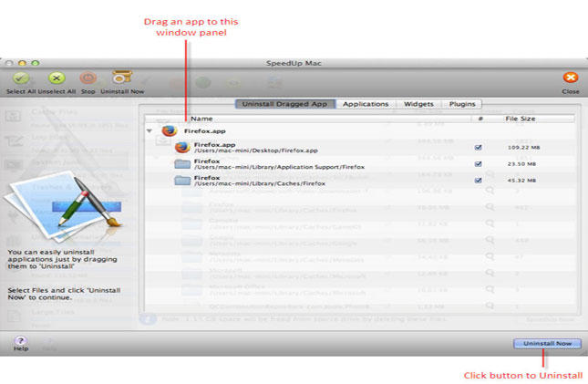588x384 pixels.
Task: Click the orange Close icon
Action: click(x=571, y=78)
